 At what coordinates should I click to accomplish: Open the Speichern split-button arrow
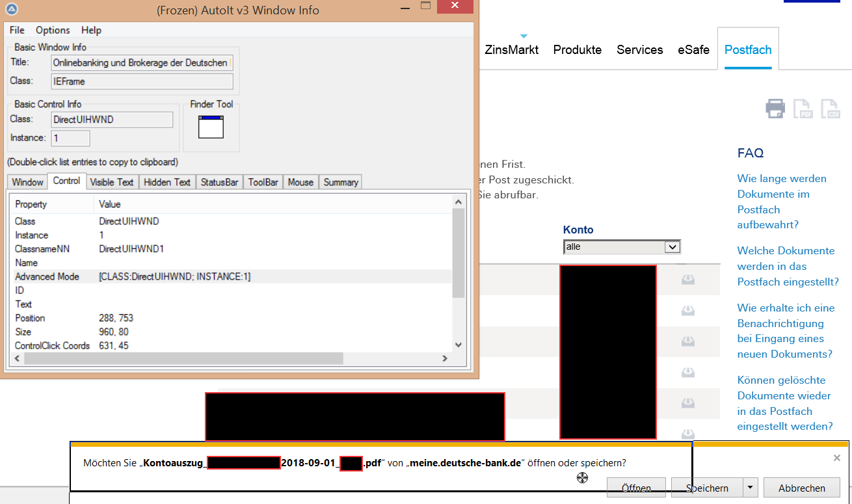coord(751,488)
